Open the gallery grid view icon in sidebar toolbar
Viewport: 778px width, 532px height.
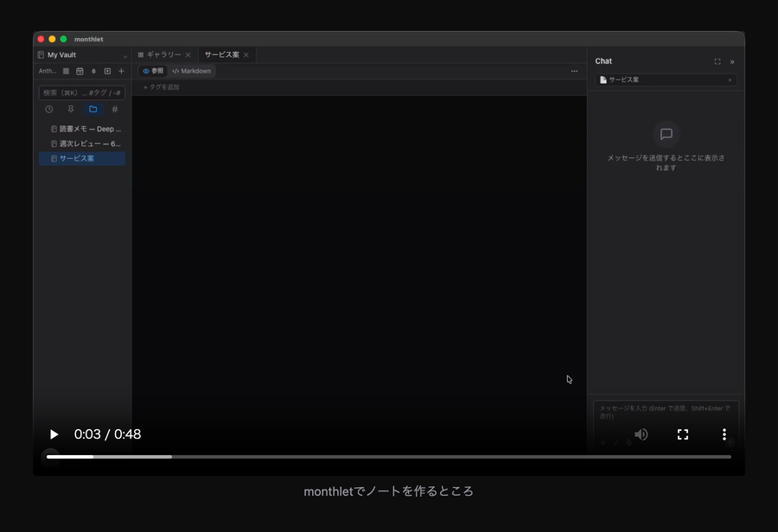66,71
